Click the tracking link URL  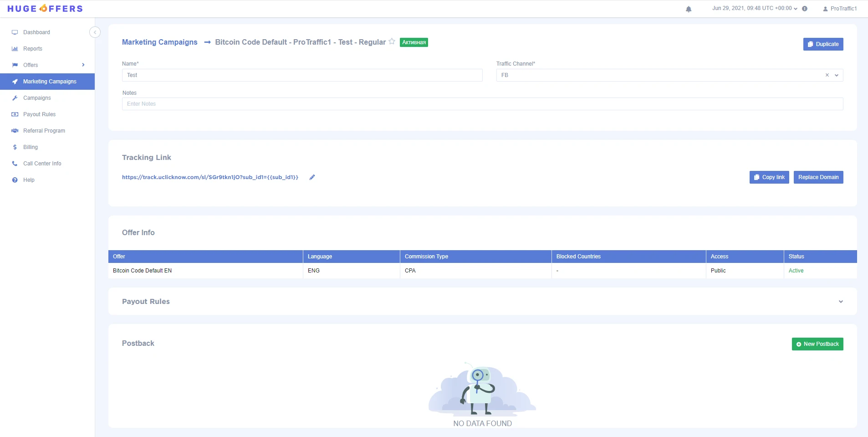(x=210, y=177)
